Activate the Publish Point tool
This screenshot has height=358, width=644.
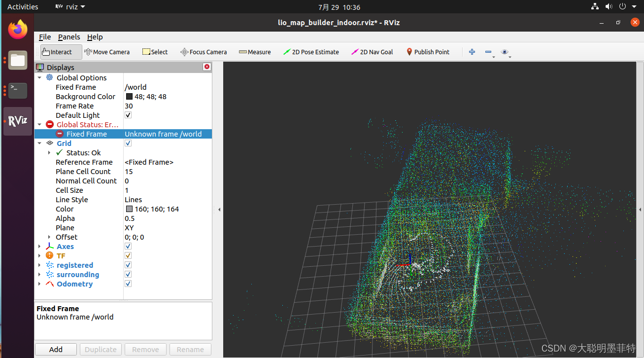click(427, 51)
